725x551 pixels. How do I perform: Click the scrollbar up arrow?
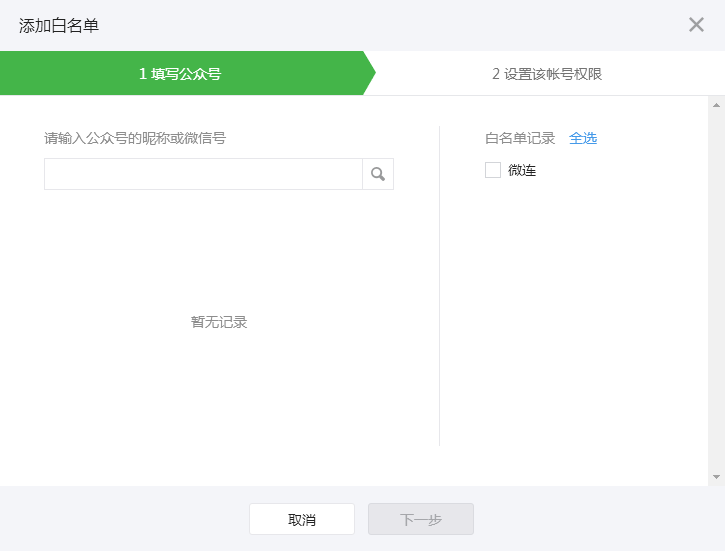pyautogui.click(x=716, y=105)
